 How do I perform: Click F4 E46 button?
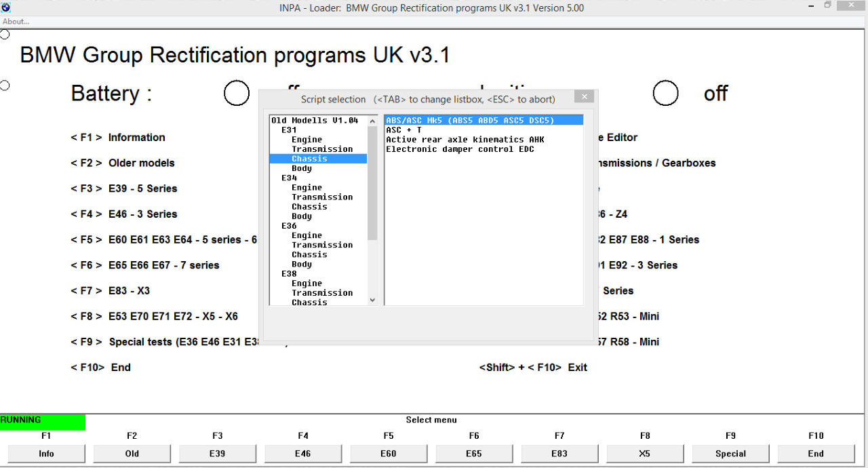coord(302,454)
